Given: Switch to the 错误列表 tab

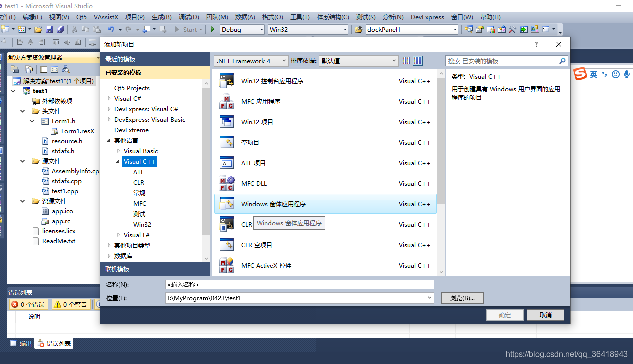Looking at the screenshot, I should pyautogui.click(x=53, y=343).
